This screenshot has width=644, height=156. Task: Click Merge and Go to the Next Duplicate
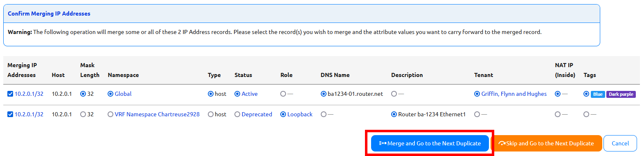click(x=430, y=143)
